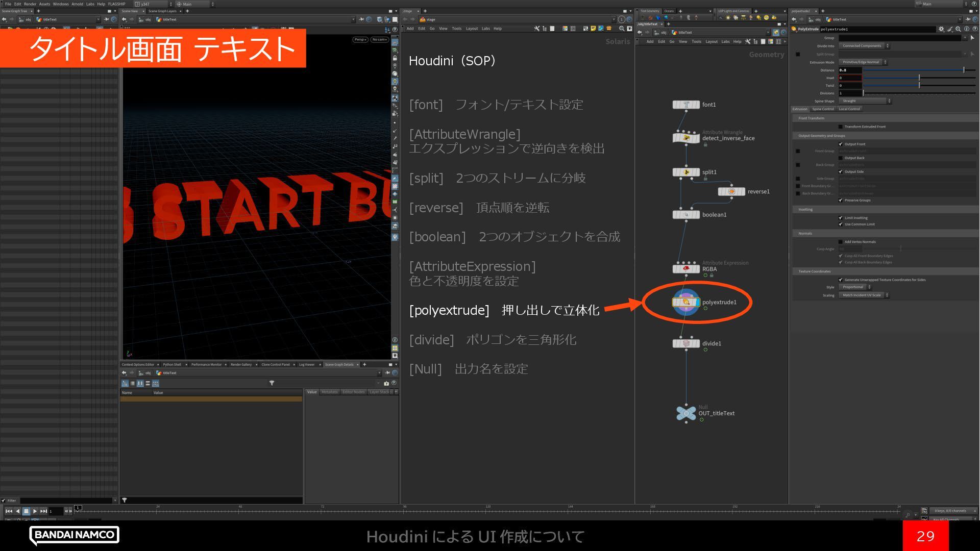Viewport: 980px width, 551px height.
Task: Toggle the Add Vertex Normals checkbox
Action: coord(841,242)
